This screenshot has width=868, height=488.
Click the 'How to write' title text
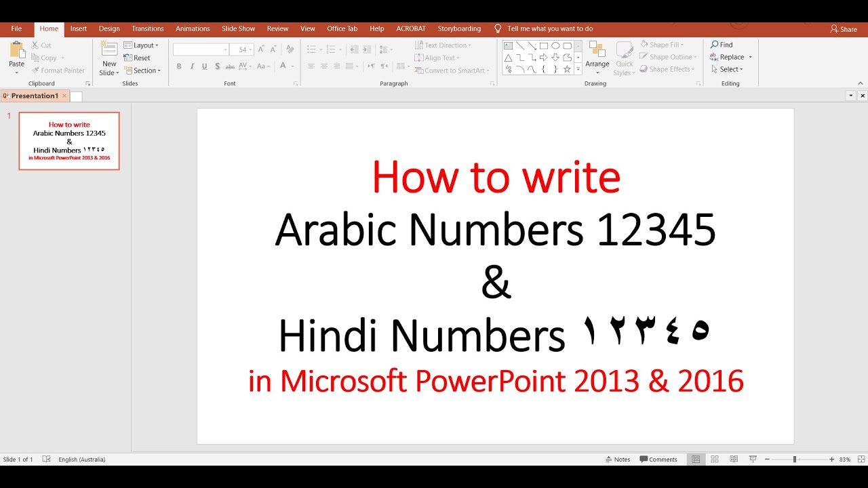[x=496, y=178]
